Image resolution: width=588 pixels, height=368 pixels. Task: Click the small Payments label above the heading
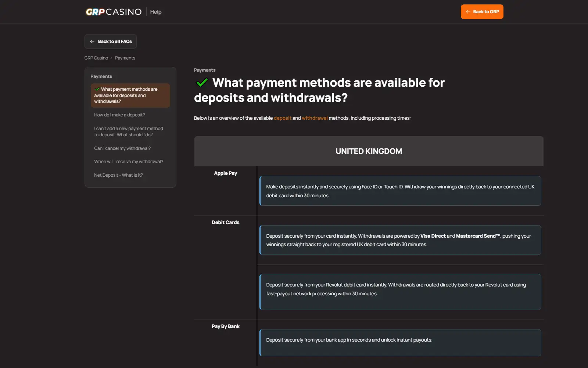[x=205, y=70]
